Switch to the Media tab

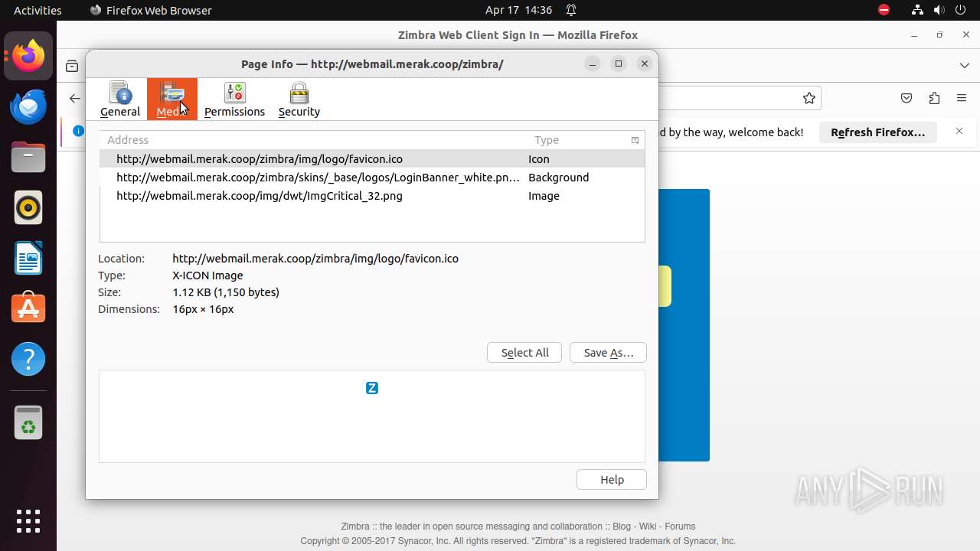click(172, 99)
